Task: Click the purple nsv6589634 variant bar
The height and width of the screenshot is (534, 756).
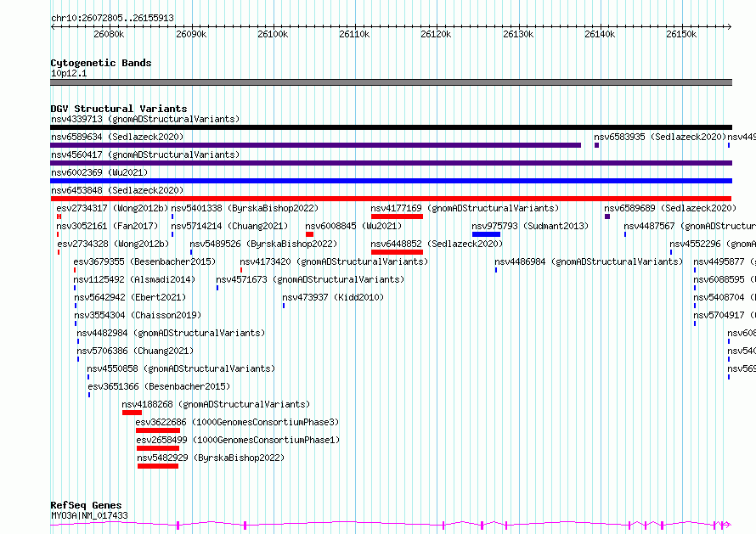Action: [315, 145]
